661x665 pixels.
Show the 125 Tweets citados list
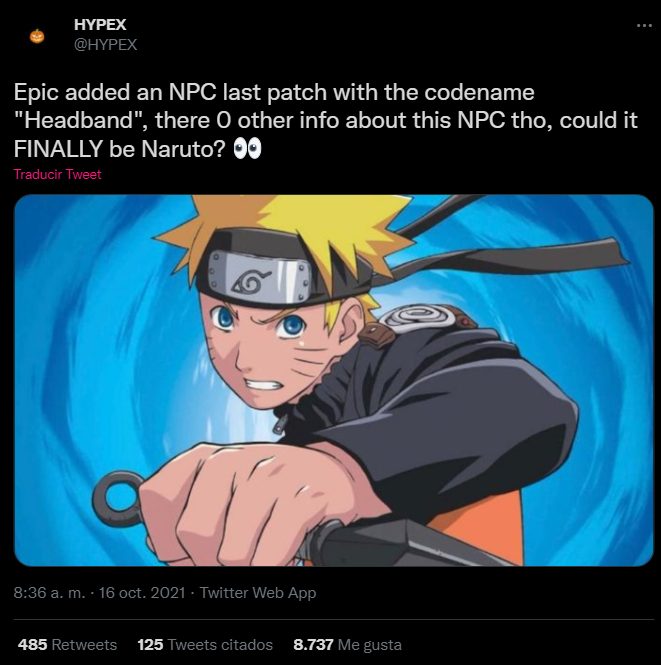pos(205,645)
